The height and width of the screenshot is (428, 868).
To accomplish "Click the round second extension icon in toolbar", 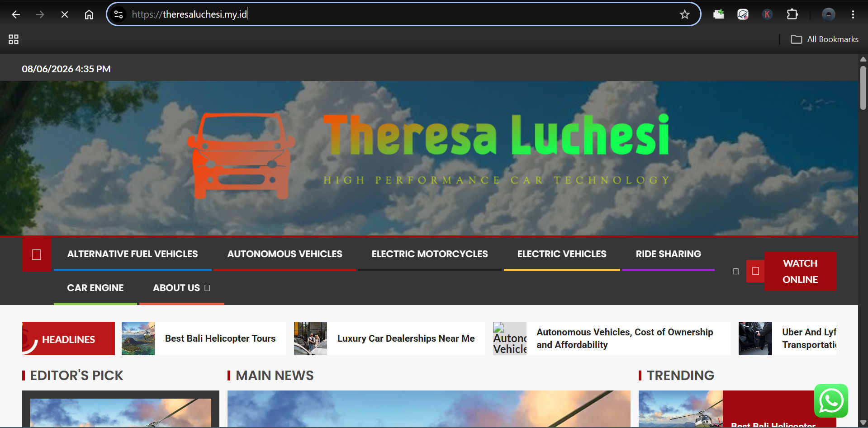I will pyautogui.click(x=743, y=14).
